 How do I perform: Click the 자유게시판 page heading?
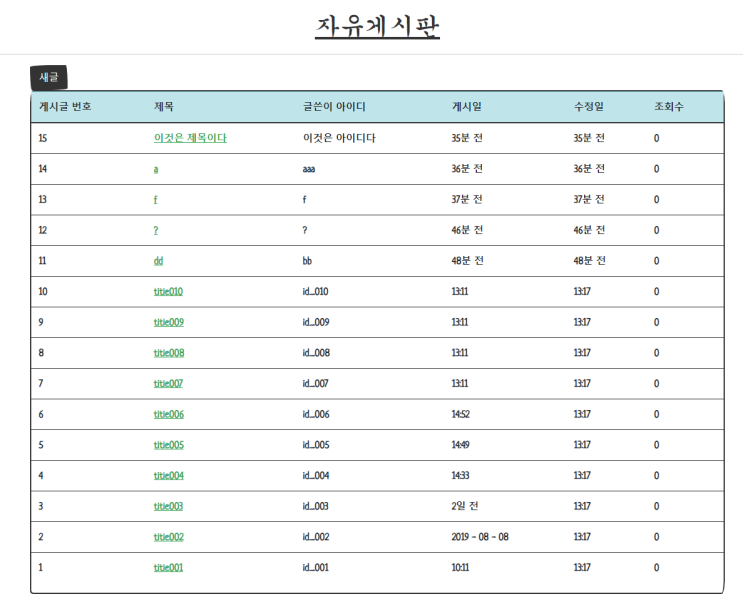377,27
